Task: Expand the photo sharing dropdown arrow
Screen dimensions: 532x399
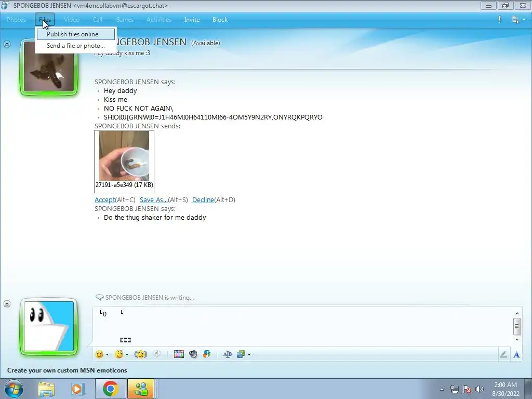Action: pyautogui.click(x=249, y=354)
